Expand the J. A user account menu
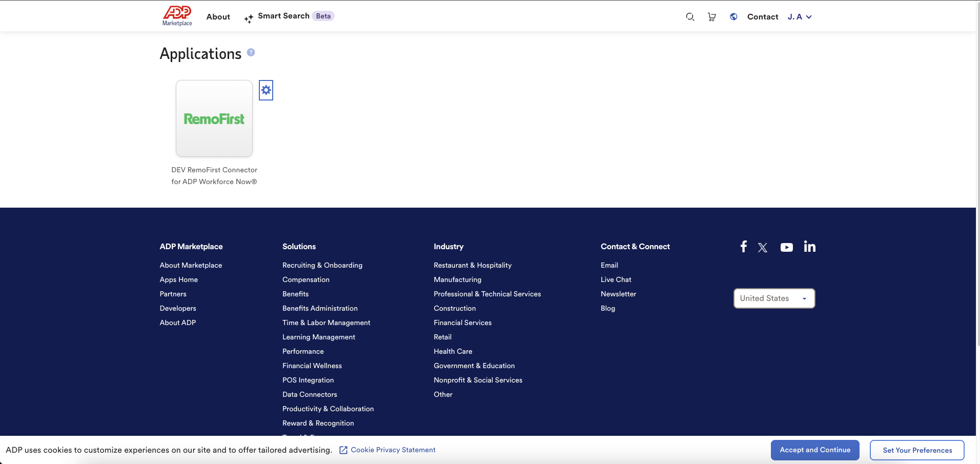Screen dimensions: 980x464 (x=800, y=17)
